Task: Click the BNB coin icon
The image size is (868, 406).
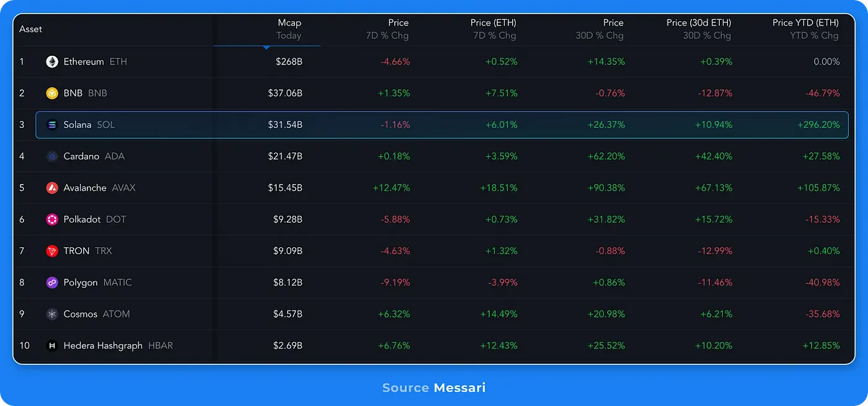Action: point(51,93)
